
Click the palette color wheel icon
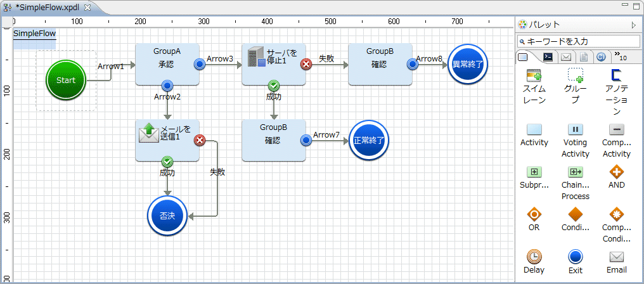click(x=522, y=25)
